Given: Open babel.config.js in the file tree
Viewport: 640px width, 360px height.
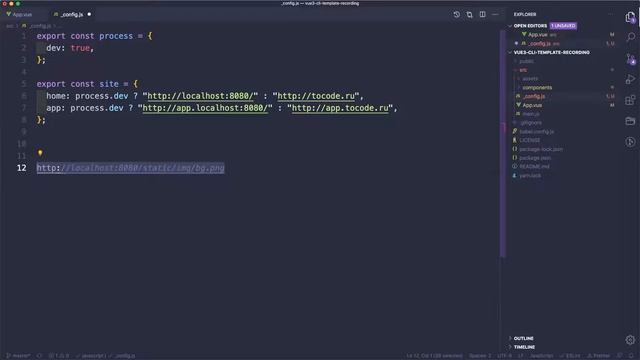Looking at the screenshot, I should pyautogui.click(x=536, y=131).
